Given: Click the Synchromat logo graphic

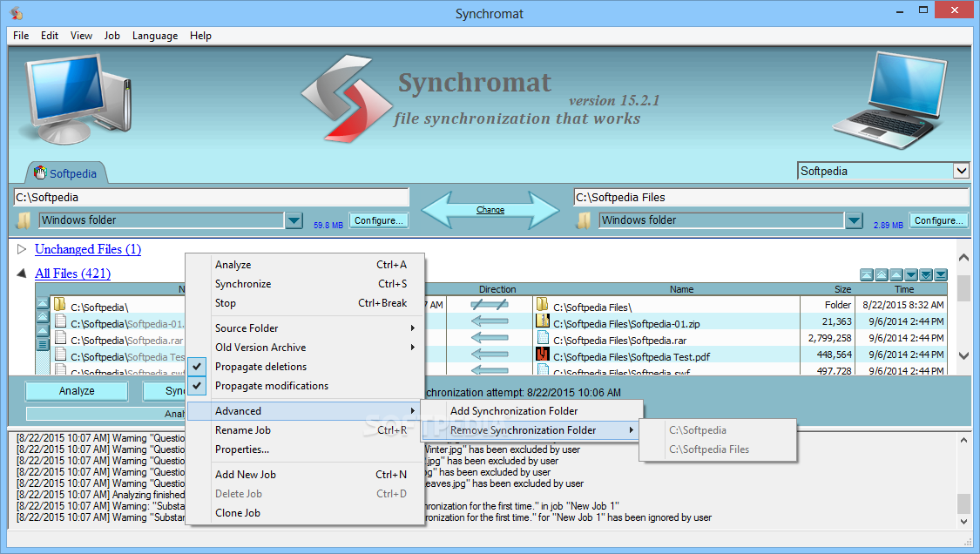Looking at the screenshot, I should (x=347, y=98).
